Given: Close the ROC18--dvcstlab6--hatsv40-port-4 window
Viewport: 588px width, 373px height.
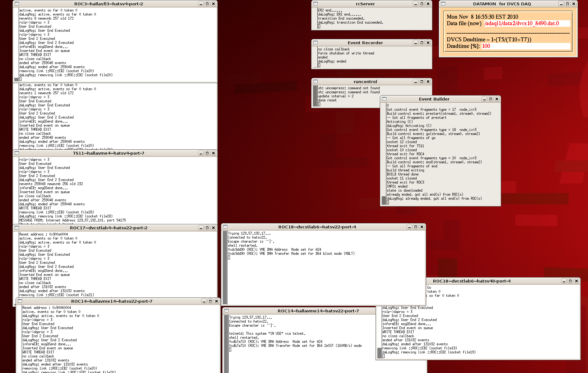Looking at the screenshot, I should point(576,281).
